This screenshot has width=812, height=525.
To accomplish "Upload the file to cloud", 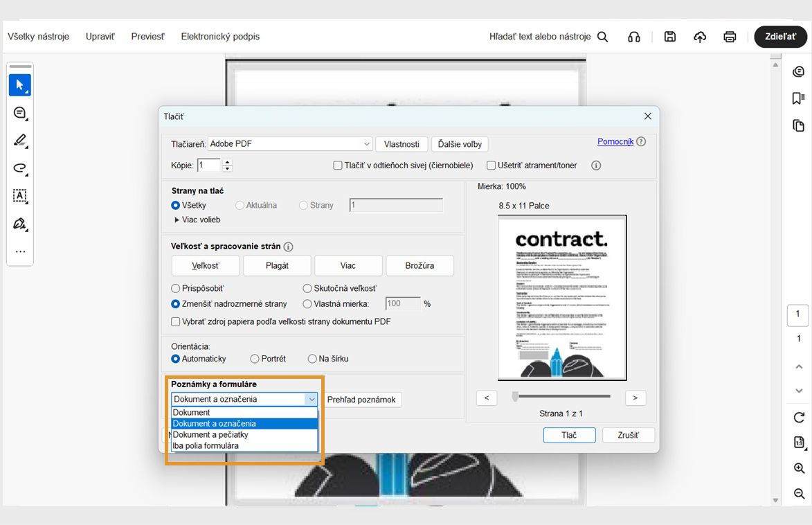I will [700, 37].
